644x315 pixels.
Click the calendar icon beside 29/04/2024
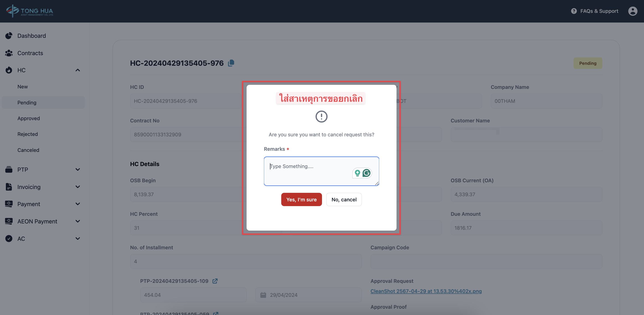[263, 295]
